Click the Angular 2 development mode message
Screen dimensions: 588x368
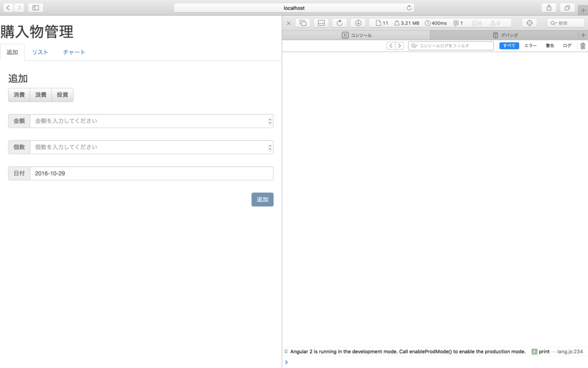(x=408, y=351)
